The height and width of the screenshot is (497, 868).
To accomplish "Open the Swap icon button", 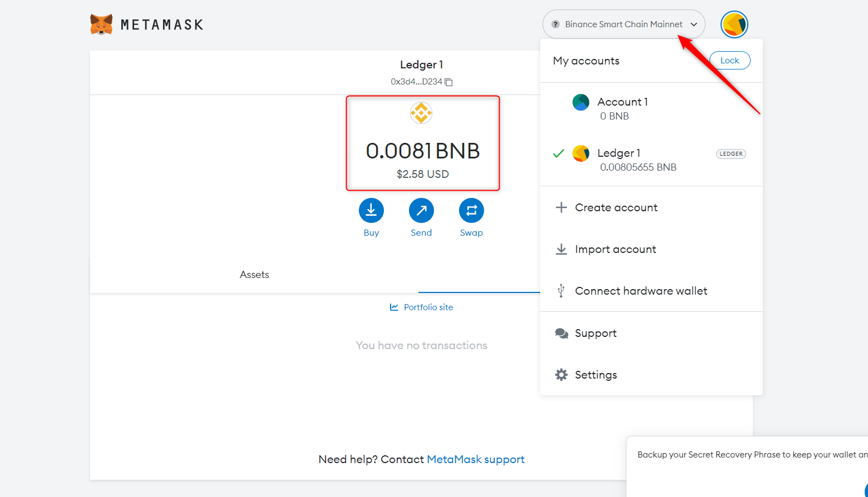I will tap(471, 211).
